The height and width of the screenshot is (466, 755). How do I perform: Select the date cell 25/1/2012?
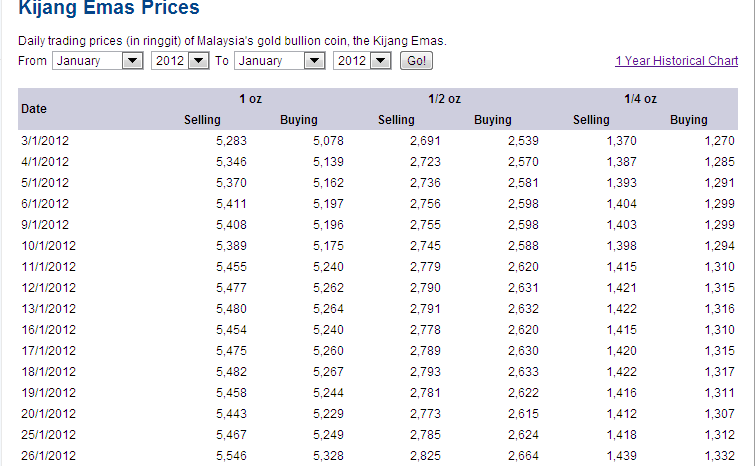pyautogui.click(x=49, y=435)
